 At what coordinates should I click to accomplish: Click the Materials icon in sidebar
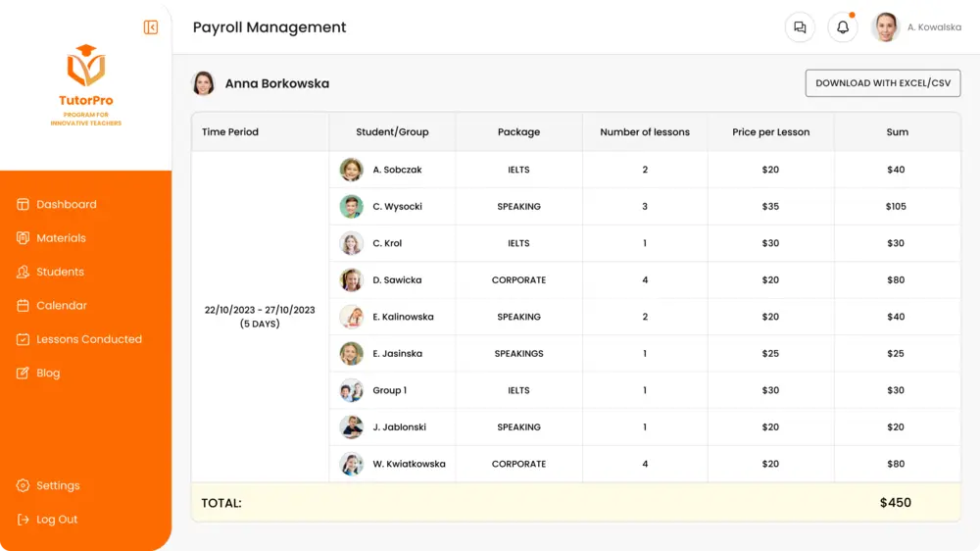click(24, 237)
